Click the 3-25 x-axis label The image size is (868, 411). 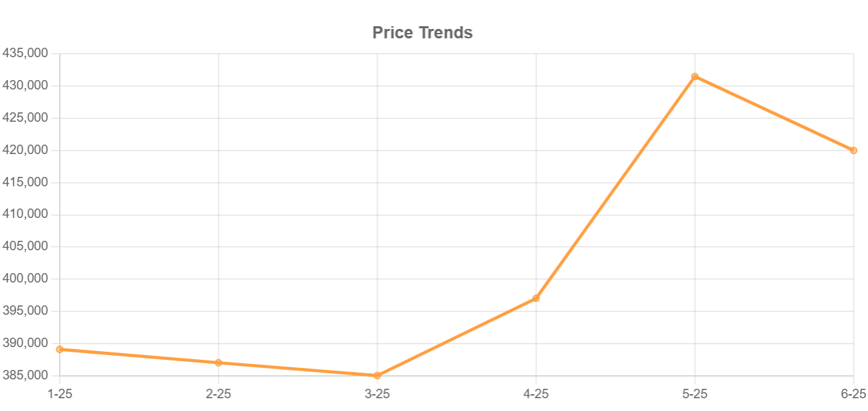point(377,394)
